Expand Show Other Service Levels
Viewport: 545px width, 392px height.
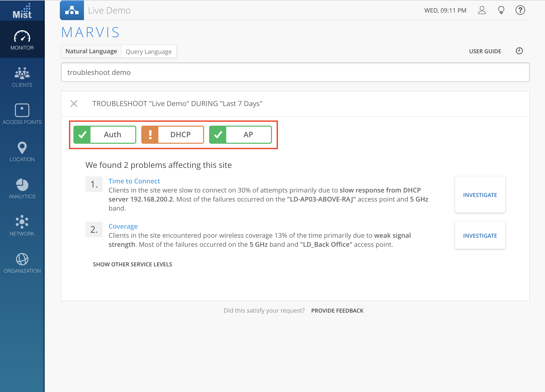132,264
